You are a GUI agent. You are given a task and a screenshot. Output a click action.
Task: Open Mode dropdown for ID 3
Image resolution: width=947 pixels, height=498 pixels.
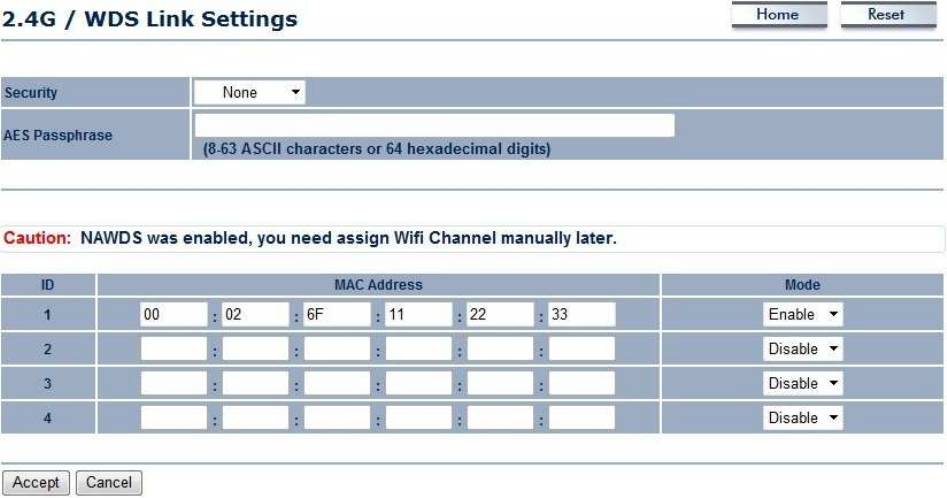[803, 383]
